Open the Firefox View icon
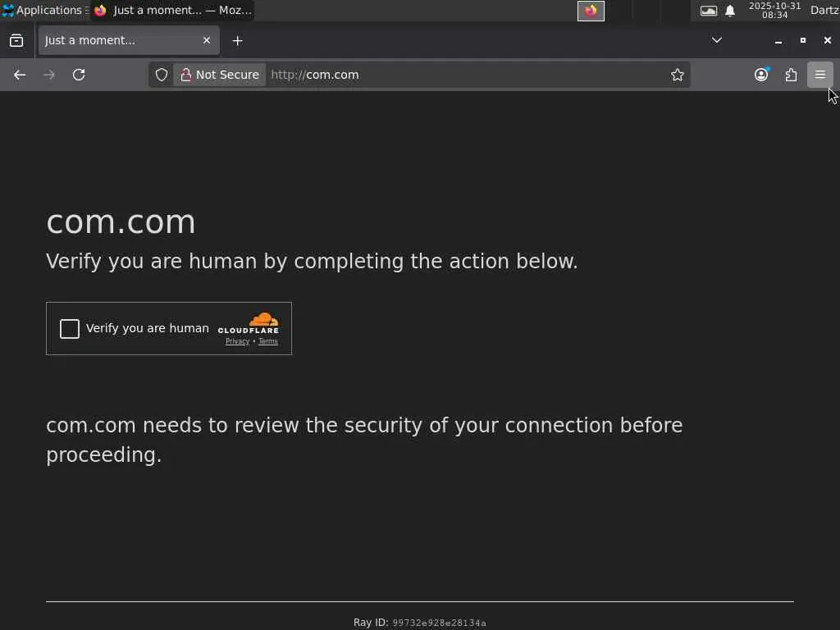840x630 pixels. tap(16, 40)
